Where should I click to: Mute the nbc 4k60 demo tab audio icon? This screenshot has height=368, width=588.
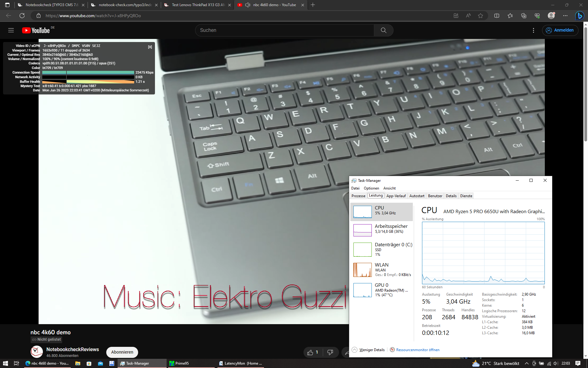(248, 5)
